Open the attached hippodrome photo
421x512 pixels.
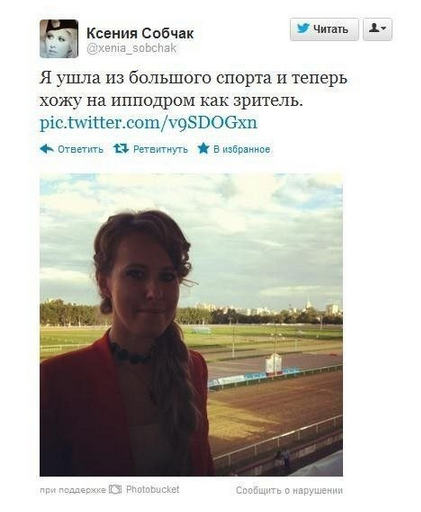click(x=191, y=325)
